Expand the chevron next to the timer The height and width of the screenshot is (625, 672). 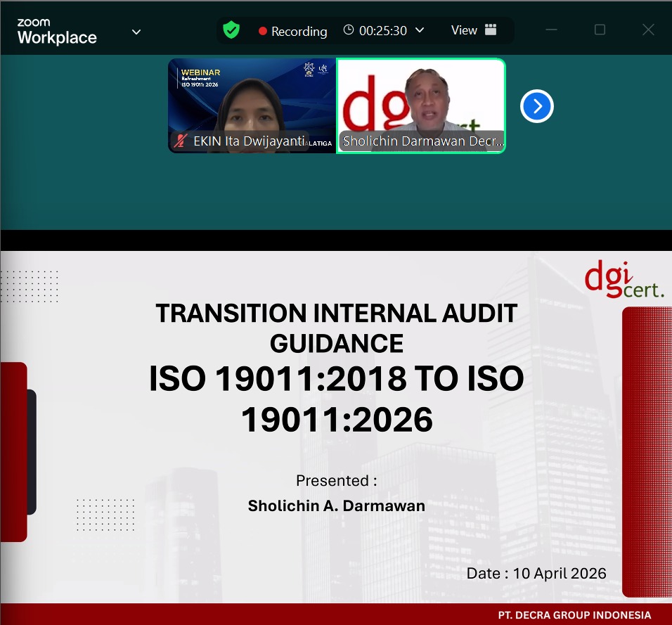[x=420, y=30]
